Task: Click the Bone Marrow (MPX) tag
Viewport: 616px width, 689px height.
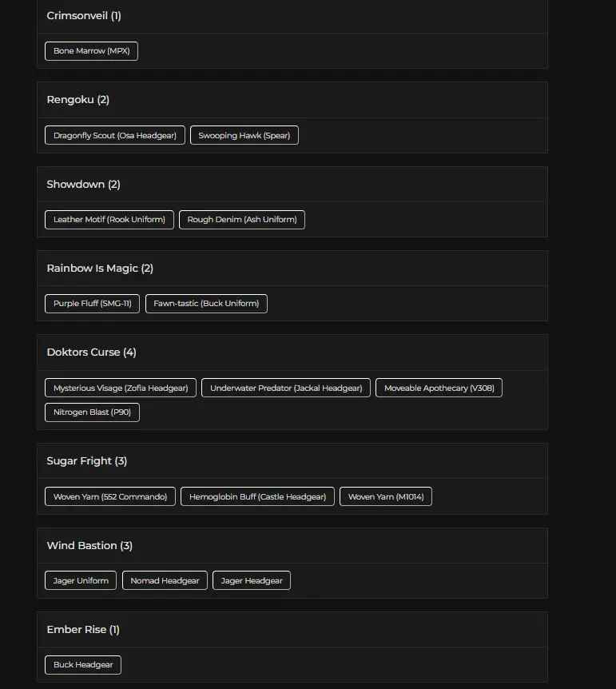Action: tap(91, 51)
